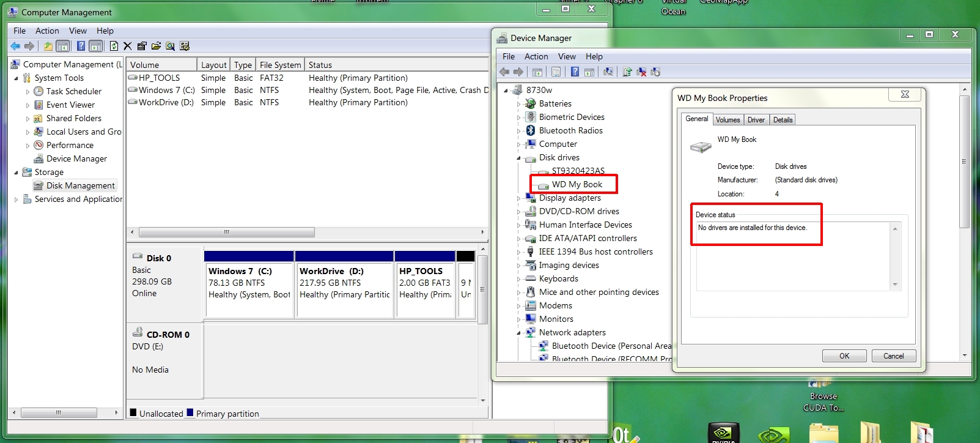Select WorkDrive (D:) partition block on Disk 0
The height and width of the screenshot is (443, 980).
(345, 285)
